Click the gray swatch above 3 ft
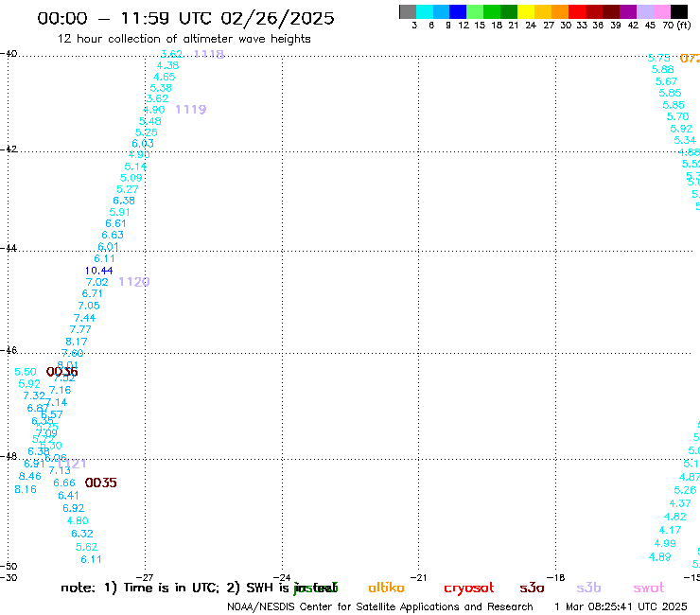Viewport: 700px width, 615px height. (408, 11)
